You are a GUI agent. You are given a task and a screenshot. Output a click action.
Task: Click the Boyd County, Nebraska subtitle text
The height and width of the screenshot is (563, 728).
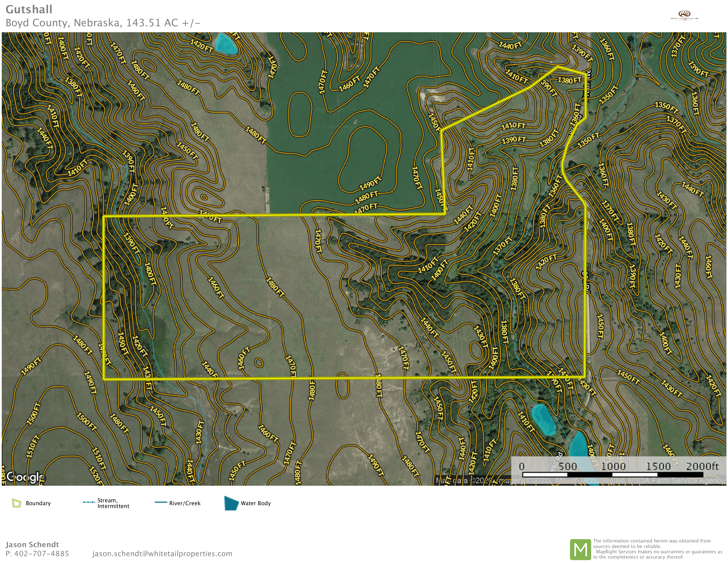pyautogui.click(x=103, y=23)
